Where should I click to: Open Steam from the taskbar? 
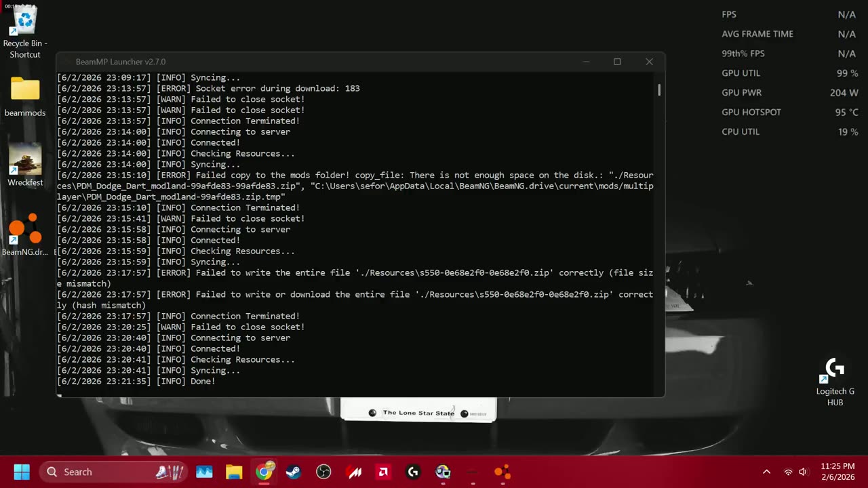click(294, 472)
